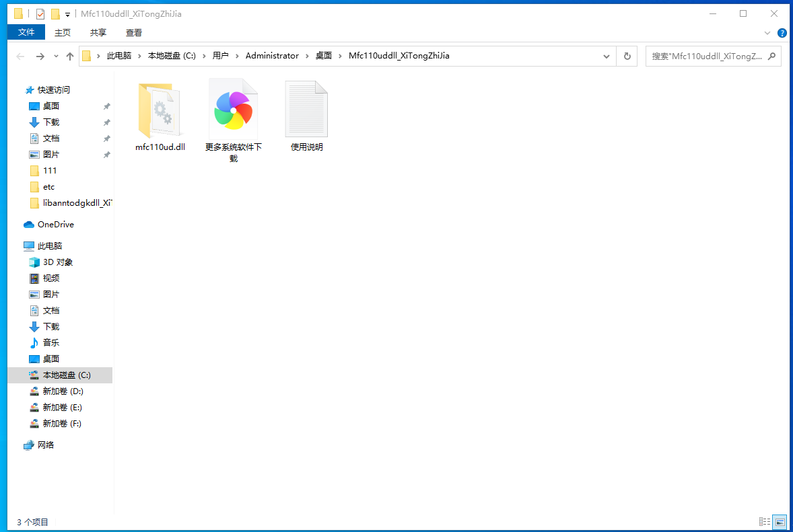Expand the chevron after Administrator in address bar

coord(307,56)
